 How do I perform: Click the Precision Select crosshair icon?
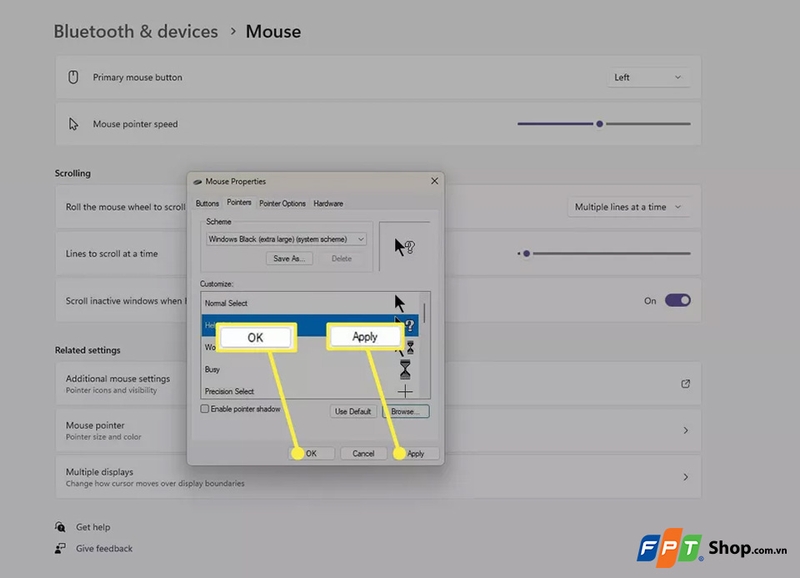click(x=405, y=391)
